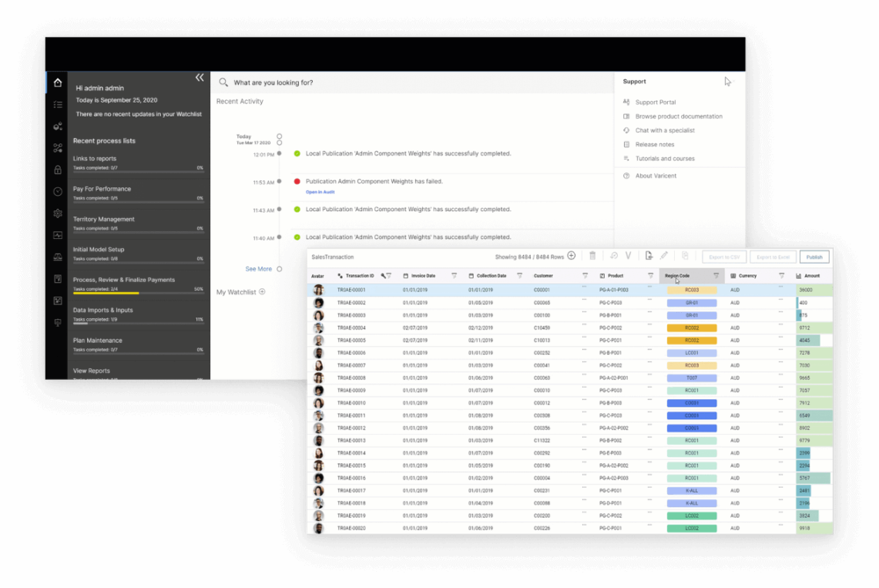Click the pencil edit icon in the table toolbar

tap(665, 256)
